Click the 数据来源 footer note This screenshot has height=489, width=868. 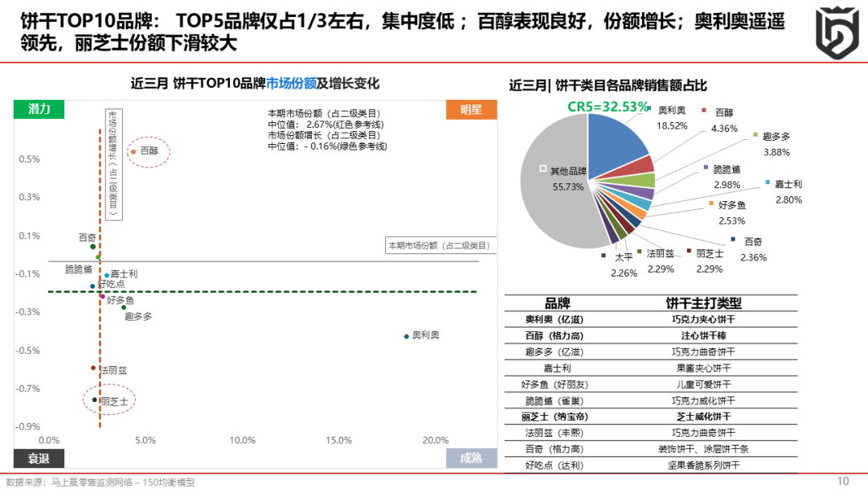(100, 483)
